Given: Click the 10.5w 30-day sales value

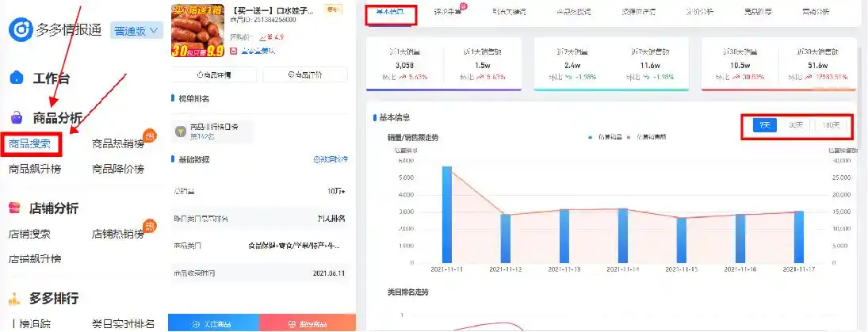Looking at the screenshot, I should coord(740,65).
